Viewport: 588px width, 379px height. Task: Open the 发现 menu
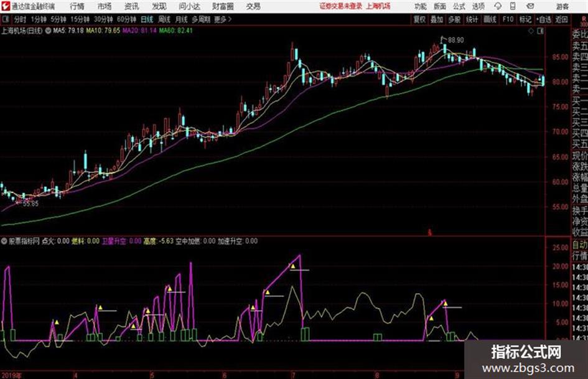(159, 6)
